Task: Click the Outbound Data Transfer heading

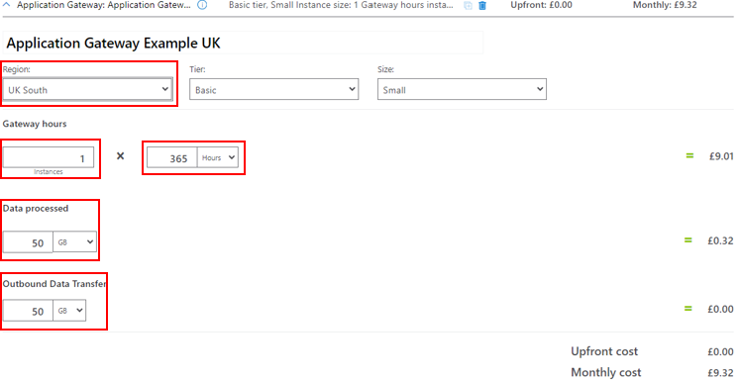Action: point(54,284)
